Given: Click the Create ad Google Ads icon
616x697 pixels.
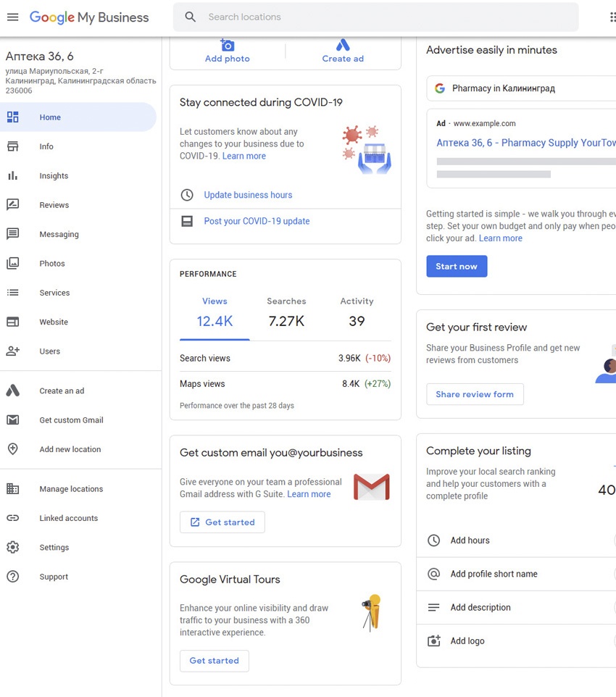Looking at the screenshot, I should (x=343, y=45).
